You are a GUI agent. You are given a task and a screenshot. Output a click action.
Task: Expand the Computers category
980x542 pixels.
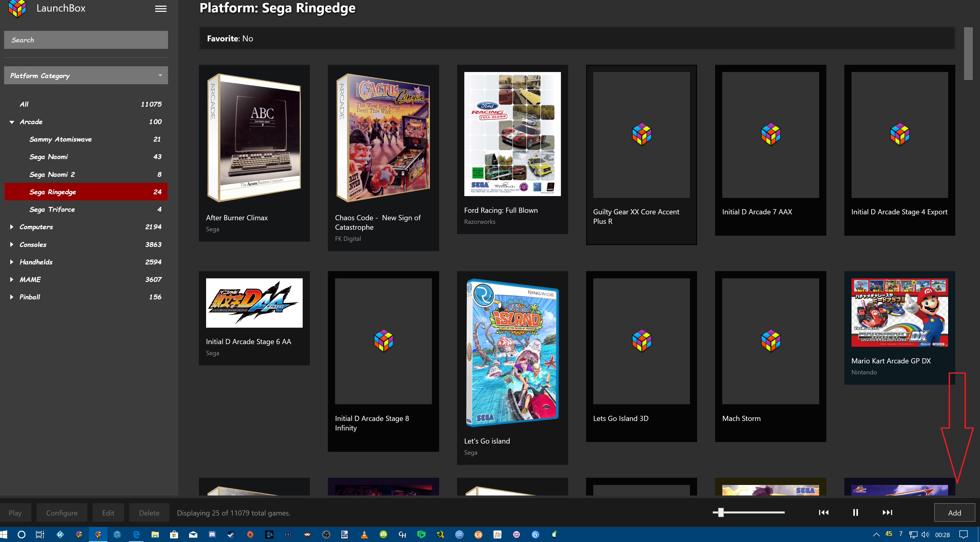(x=12, y=227)
